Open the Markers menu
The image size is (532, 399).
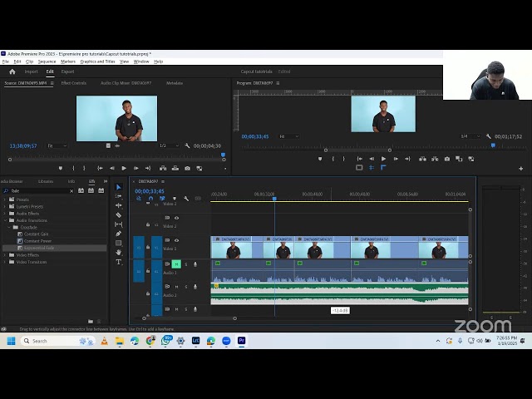coord(68,62)
